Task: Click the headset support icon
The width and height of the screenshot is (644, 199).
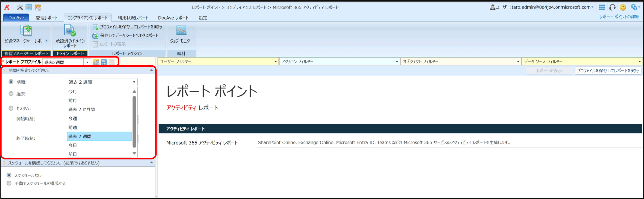Action: click(612, 7)
